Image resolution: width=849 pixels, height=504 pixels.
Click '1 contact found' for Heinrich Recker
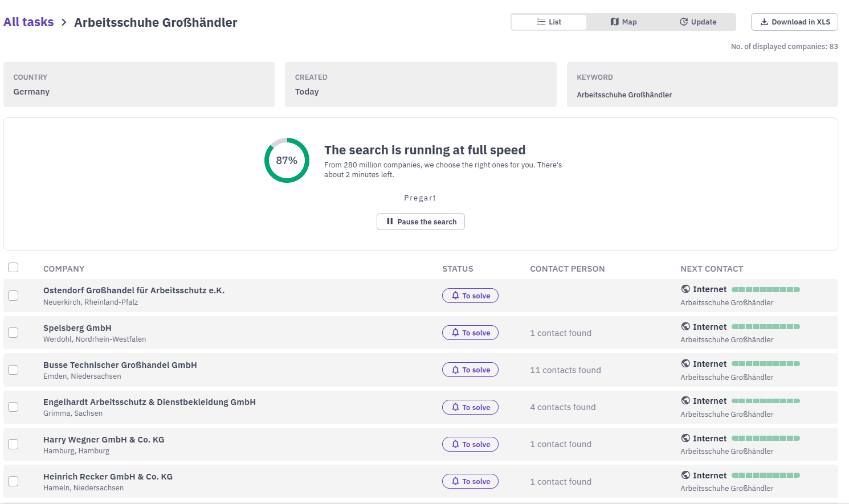561,482
